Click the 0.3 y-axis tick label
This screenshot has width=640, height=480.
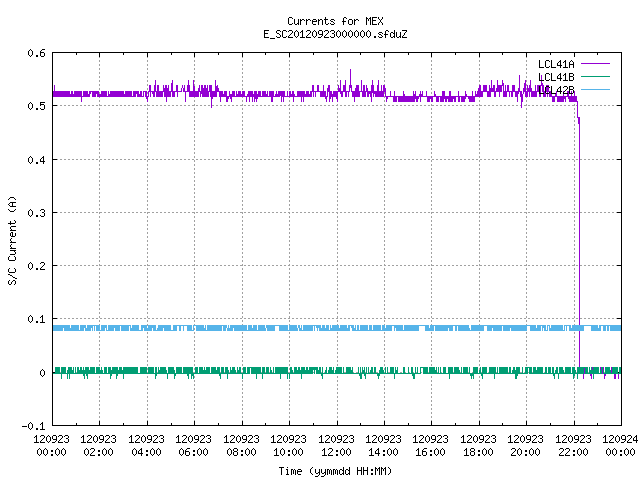point(36,213)
